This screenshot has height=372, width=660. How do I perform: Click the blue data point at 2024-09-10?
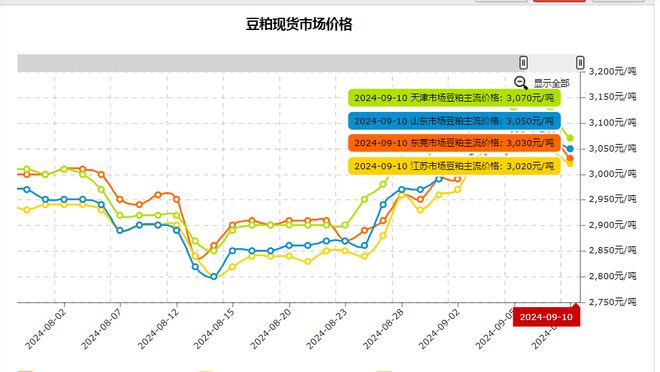pyautogui.click(x=570, y=149)
